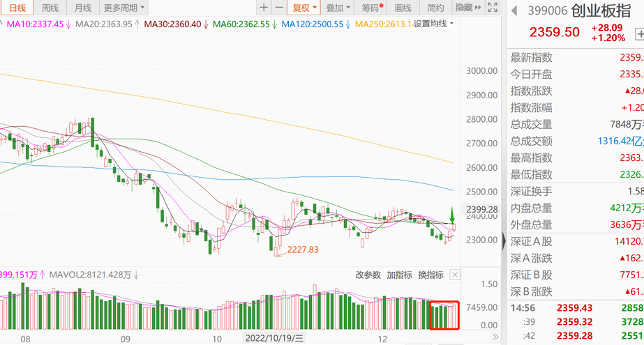Viewport: 644px width, 345px height.
Task: Click 改参数 change parameters
Action: [368, 275]
